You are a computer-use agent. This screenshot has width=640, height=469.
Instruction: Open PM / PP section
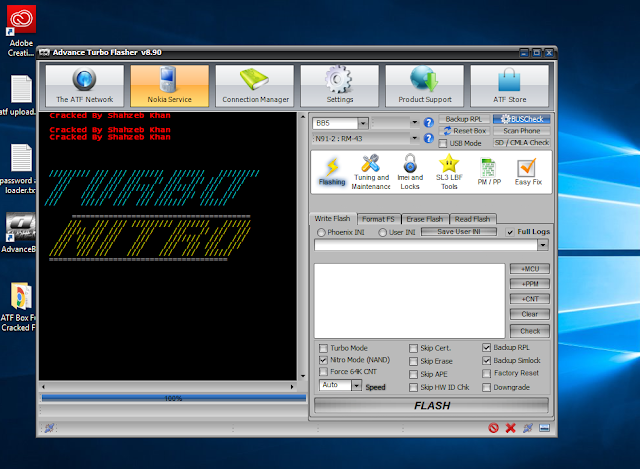(x=489, y=171)
